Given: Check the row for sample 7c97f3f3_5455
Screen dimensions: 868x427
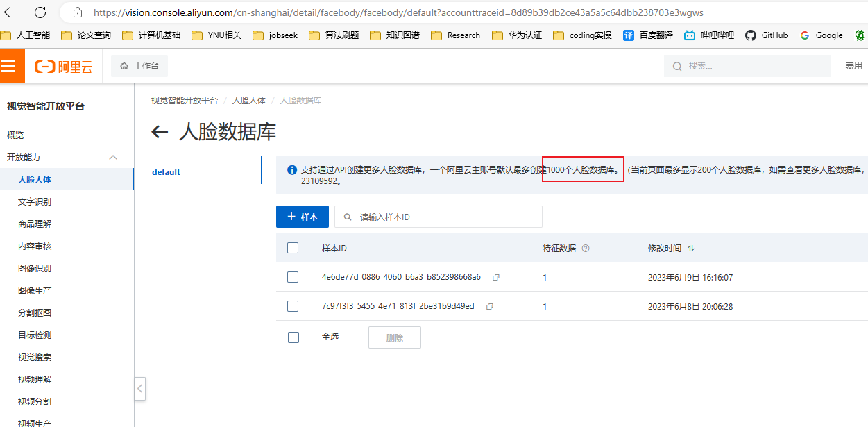Looking at the screenshot, I should [293, 306].
